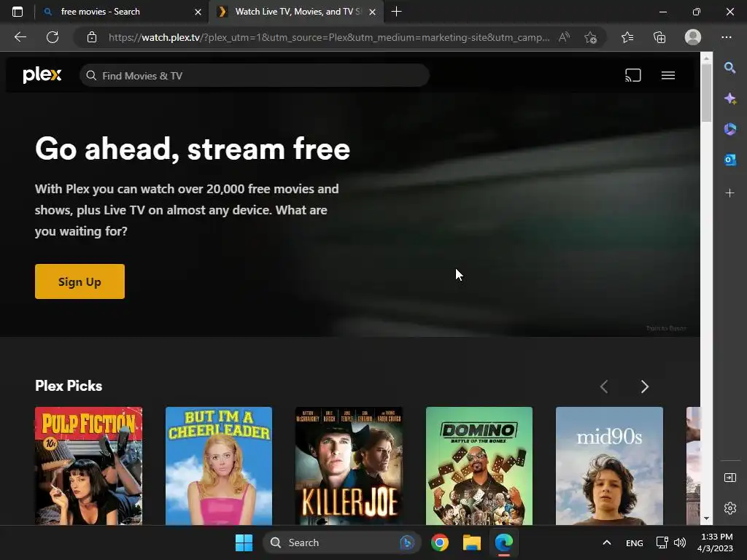Open File Explorer from the taskbar
747x560 pixels.
tap(472, 542)
